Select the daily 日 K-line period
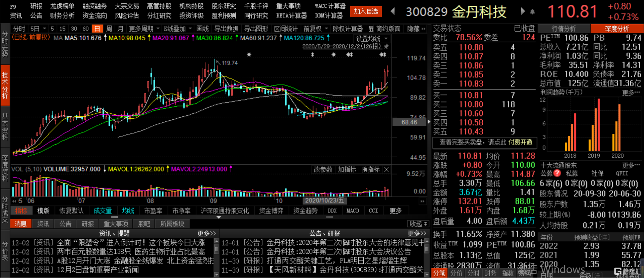The image size is (644, 278). [97, 29]
